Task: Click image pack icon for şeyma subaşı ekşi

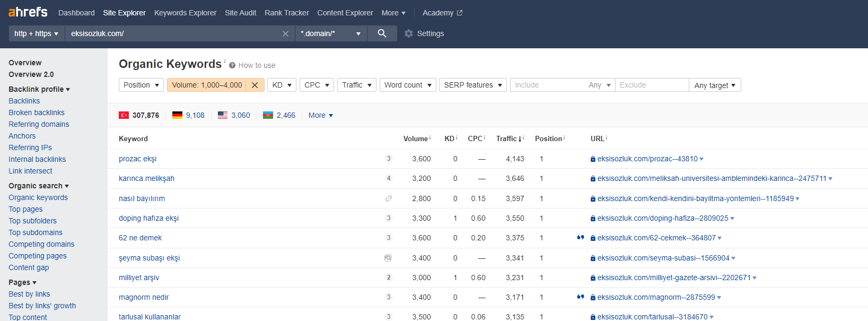Action: pyautogui.click(x=388, y=258)
